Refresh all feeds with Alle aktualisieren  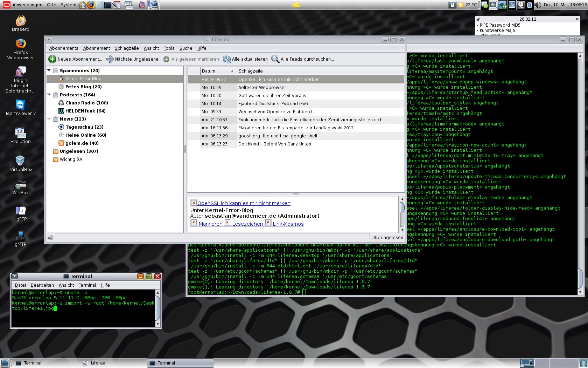(x=245, y=59)
